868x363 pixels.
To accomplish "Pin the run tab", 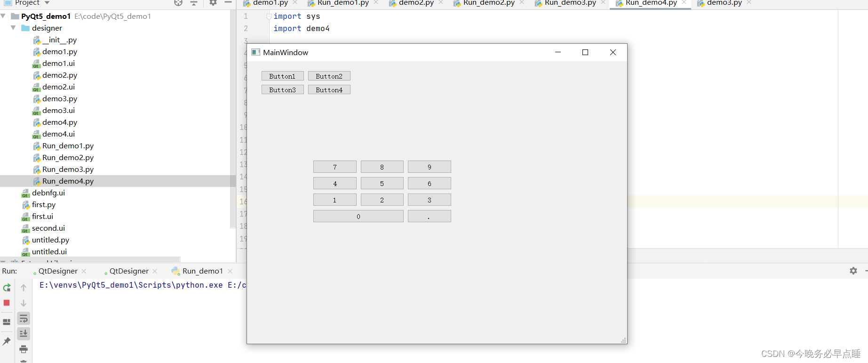I will [7, 341].
